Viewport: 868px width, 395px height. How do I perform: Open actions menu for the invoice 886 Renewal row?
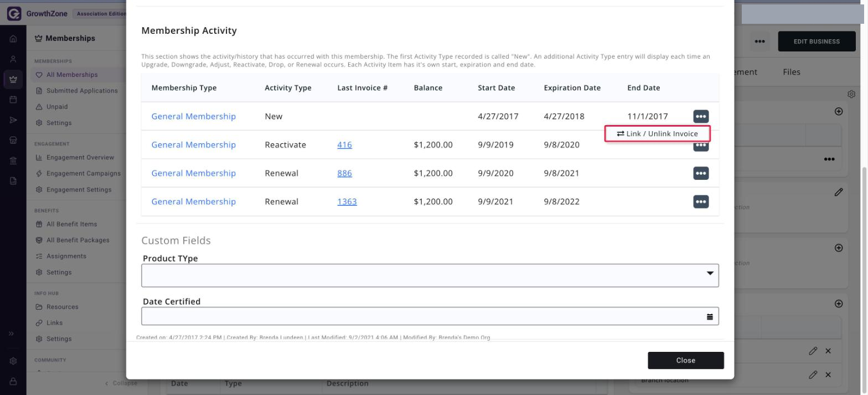(x=701, y=173)
